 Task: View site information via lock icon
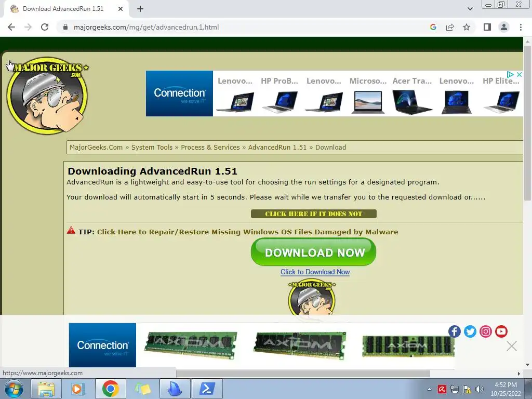pyautogui.click(x=65, y=27)
